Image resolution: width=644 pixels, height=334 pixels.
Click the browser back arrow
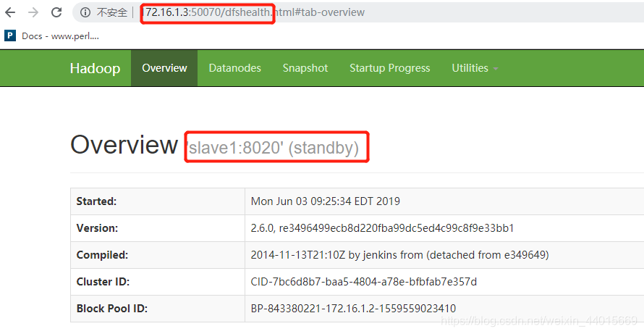tap(10, 12)
